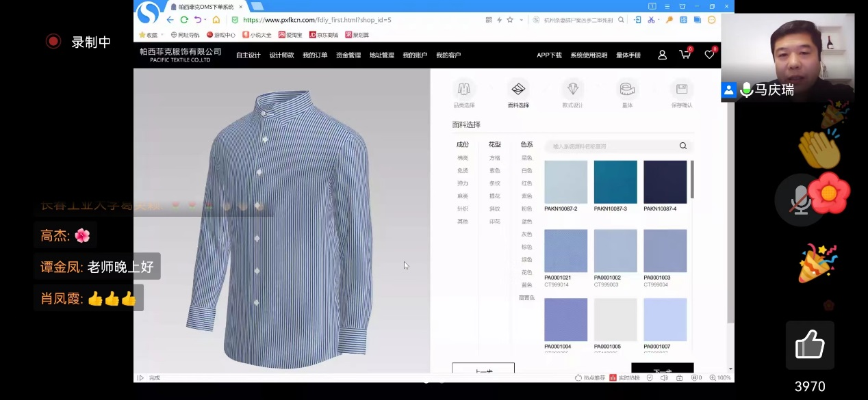Viewport: 868px width, 400px height.
Task: Click the user account profile icon
Action: pyautogui.click(x=662, y=55)
